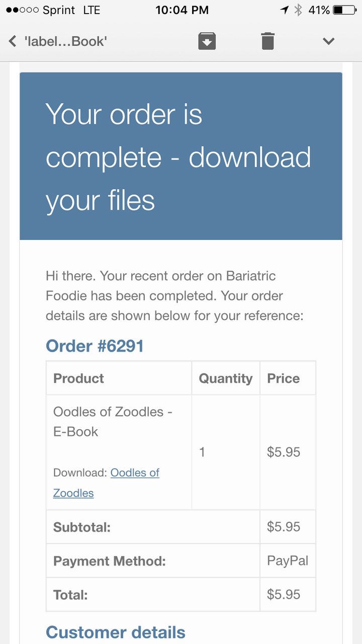
Task: Tap the Quantity column header
Action: pyautogui.click(x=225, y=378)
